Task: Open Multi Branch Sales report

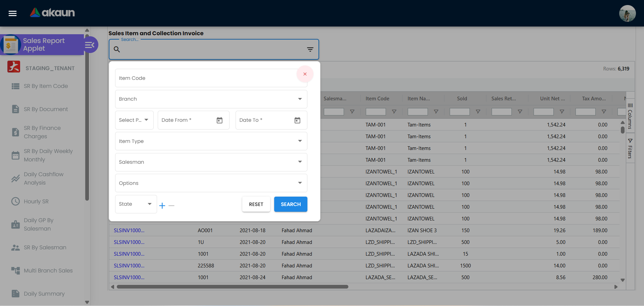Action: tap(48, 270)
